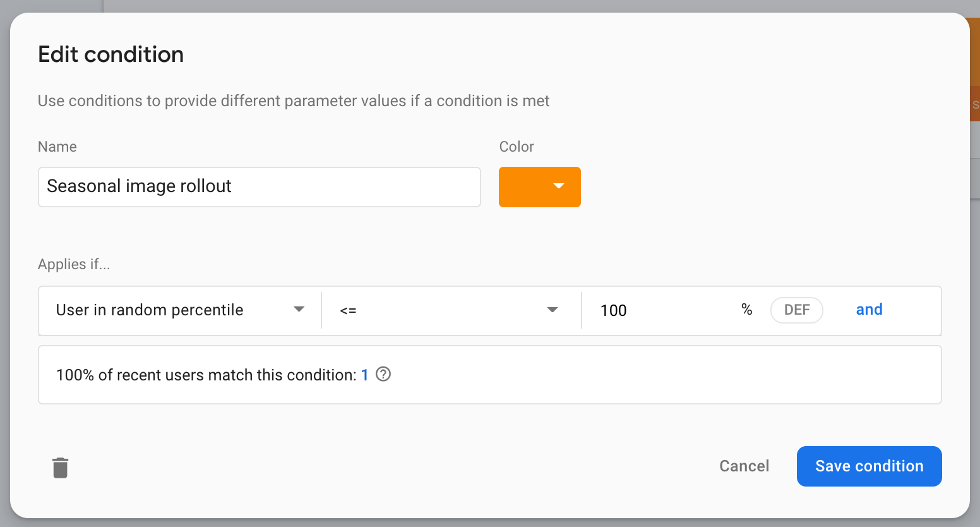The image size is (980, 527).
Task: Click the percent symbol beside the value
Action: [x=747, y=310]
